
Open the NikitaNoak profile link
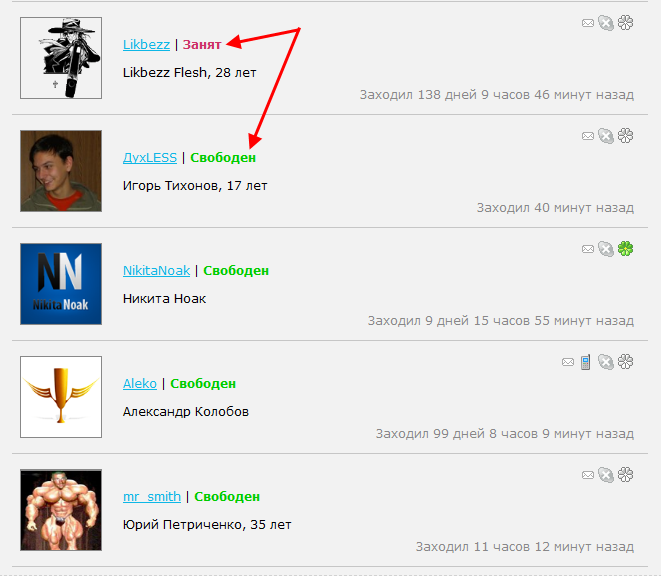pyautogui.click(x=156, y=271)
